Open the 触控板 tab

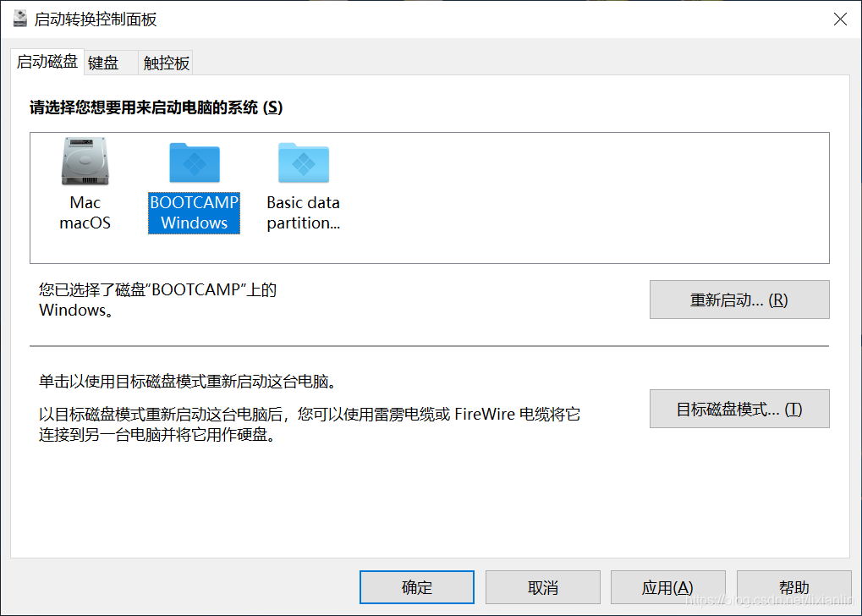pyautogui.click(x=166, y=63)
